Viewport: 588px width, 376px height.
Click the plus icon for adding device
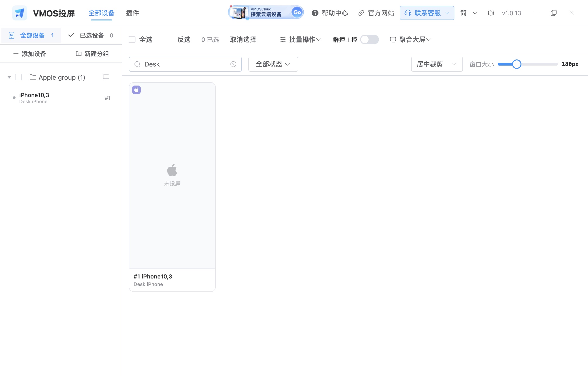click(x=16, y=54)
